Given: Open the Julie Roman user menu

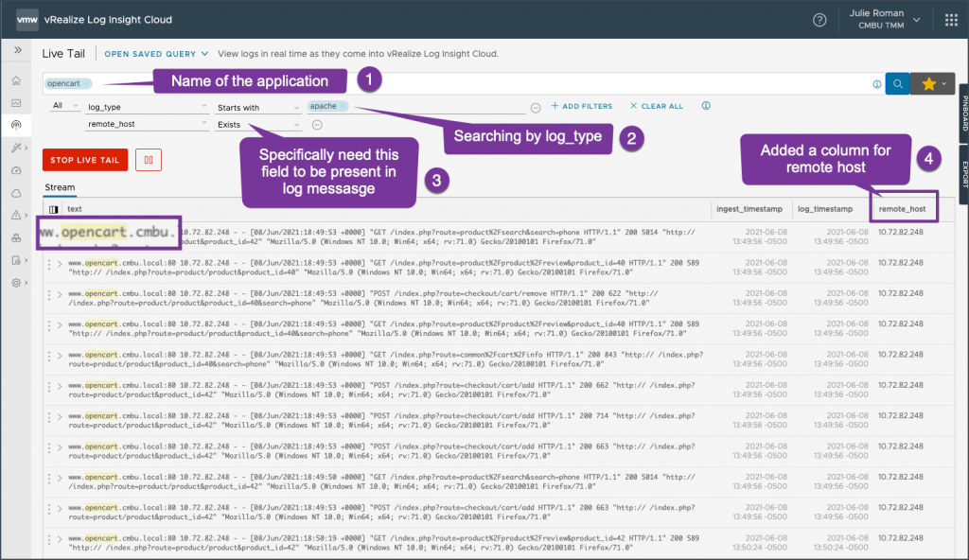Looking at the screenshot, I should [885, 19].
